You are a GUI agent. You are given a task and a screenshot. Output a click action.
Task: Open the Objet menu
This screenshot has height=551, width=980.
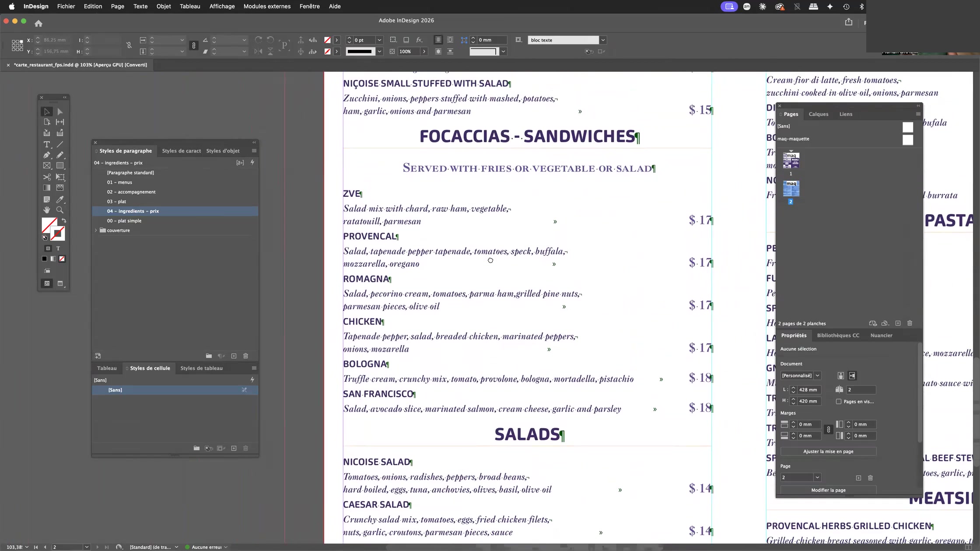pyautogui.click(x=164, y=7)
